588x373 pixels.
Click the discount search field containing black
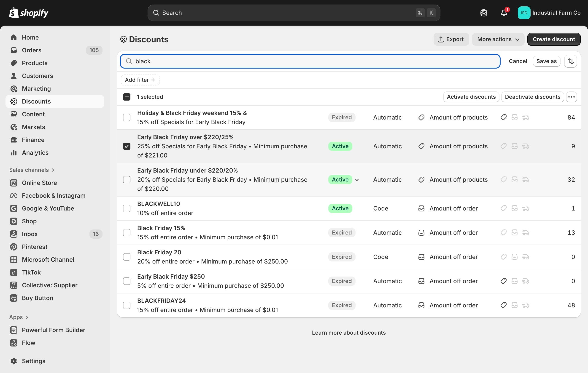coord(310,61)
